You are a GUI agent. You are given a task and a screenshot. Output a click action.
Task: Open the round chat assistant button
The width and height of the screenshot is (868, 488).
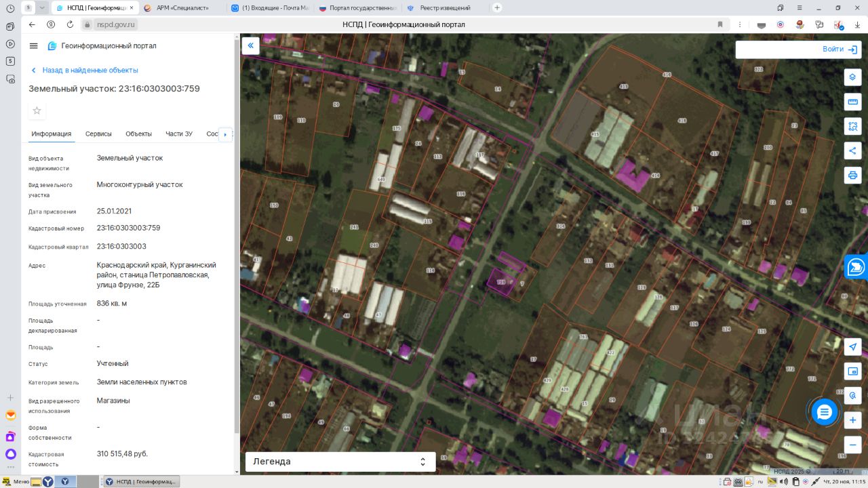click(x=825, y=412)
